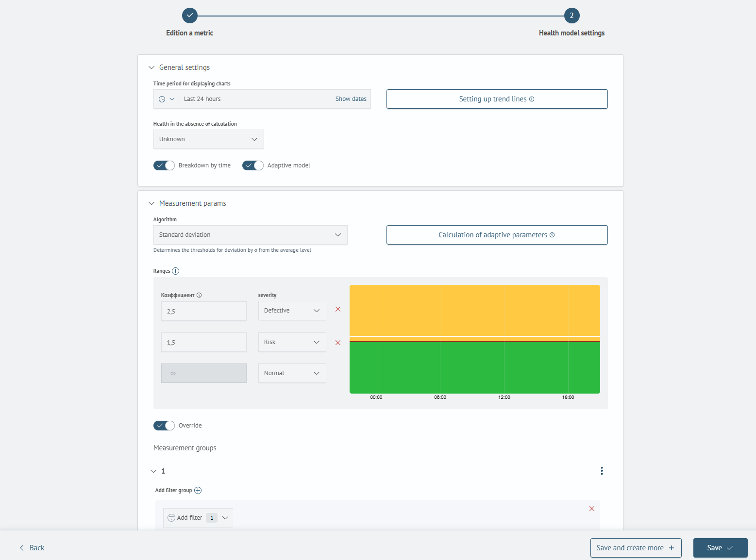Image resolution: width=756 pixels, height=560 pixels.
Task: Go Back to the previous step
Action: (x=32, y=548)
